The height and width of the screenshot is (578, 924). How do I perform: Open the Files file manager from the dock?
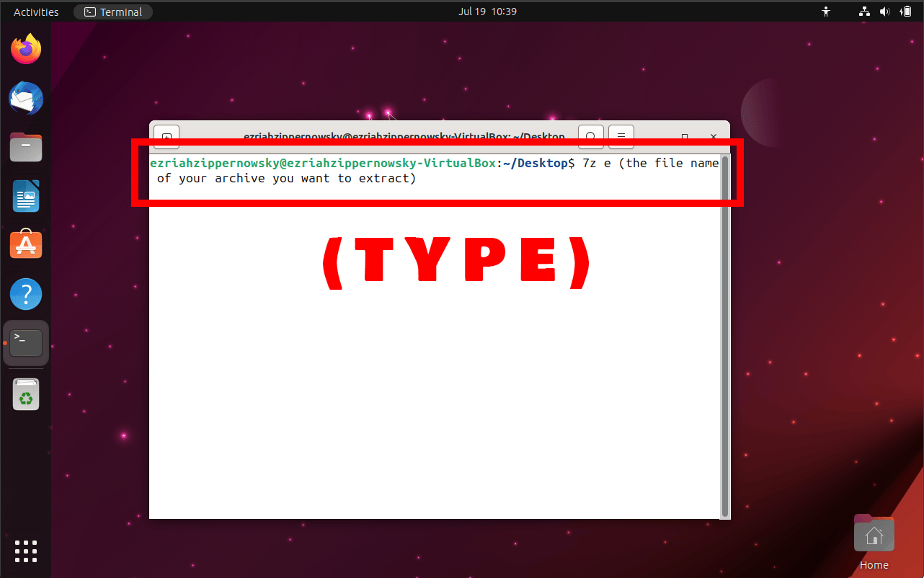click(26, 147)
